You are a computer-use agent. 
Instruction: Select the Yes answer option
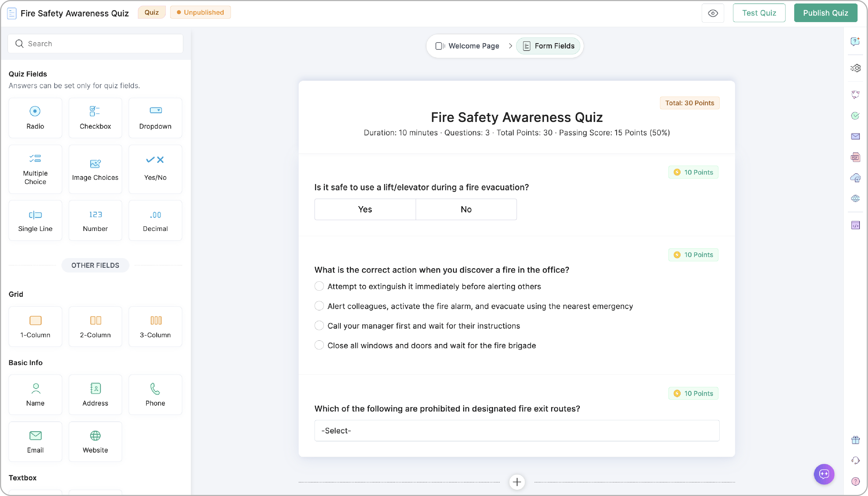(365, 210)
